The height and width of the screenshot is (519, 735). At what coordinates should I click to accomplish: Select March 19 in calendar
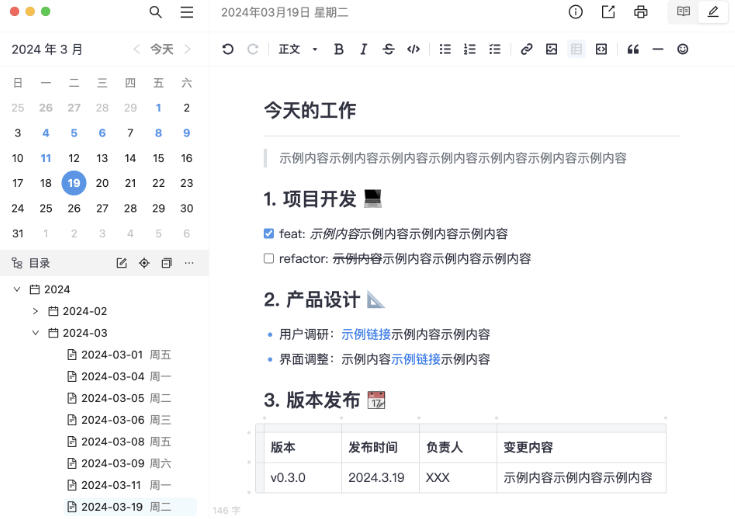[74, 183]
